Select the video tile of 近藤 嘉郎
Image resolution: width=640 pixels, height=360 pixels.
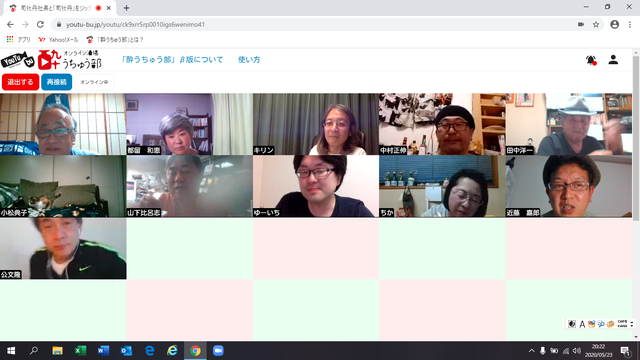[x=569, y=186]
